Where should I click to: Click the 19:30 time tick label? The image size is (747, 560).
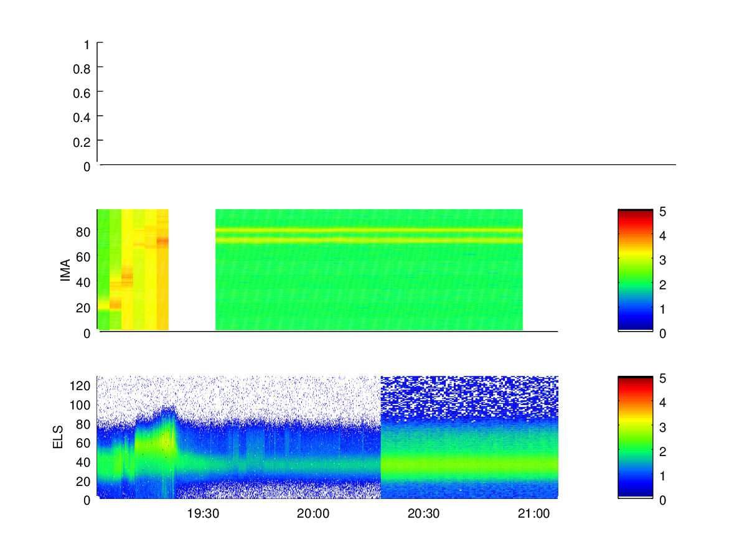[203, 514]
